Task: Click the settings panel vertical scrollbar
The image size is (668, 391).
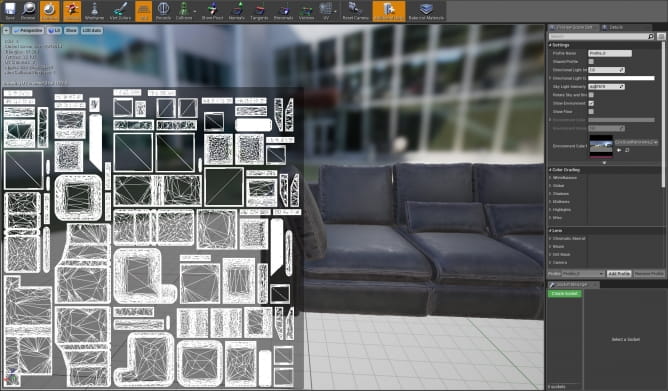Action: click(663, 115)
